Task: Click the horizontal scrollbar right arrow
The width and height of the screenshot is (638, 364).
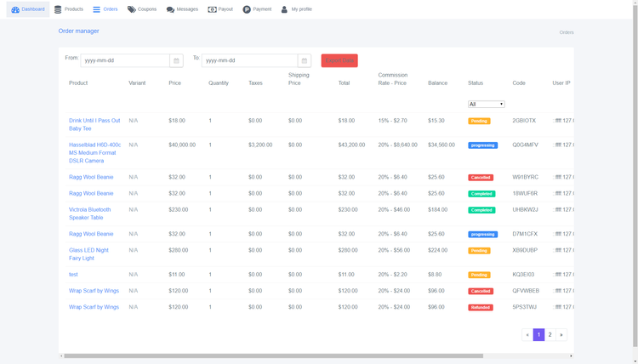Action: point(572,355)
